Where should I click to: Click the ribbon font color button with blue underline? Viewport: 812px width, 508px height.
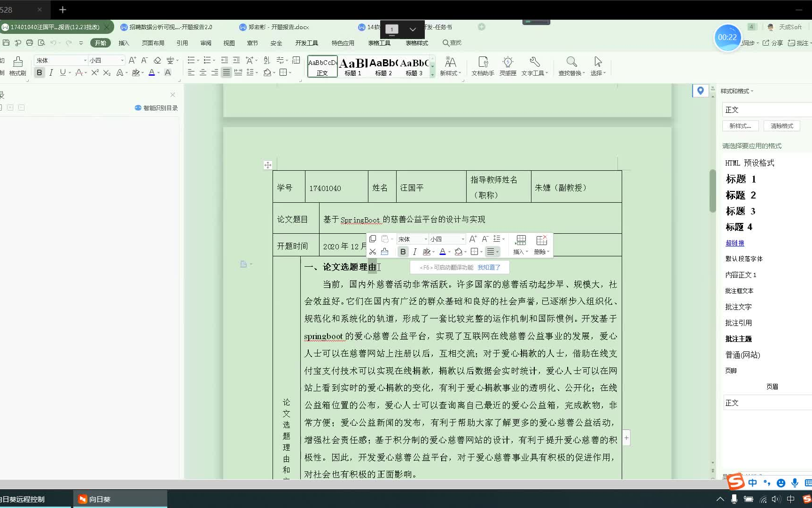point(152,72)
